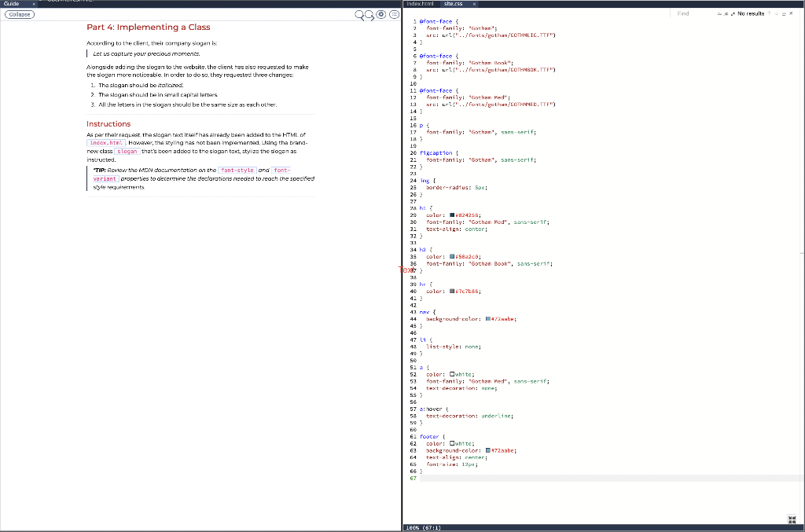The height and width of the screenshot is (532, 805).
Task: Toggle regex search mode in the Find widget
Action: 733,13
